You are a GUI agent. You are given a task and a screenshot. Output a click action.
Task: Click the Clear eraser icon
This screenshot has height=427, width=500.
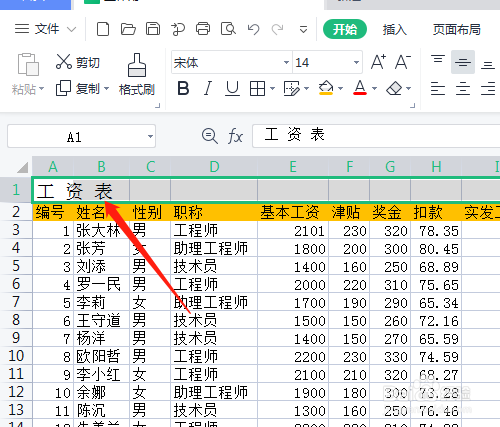coord(394,89)
